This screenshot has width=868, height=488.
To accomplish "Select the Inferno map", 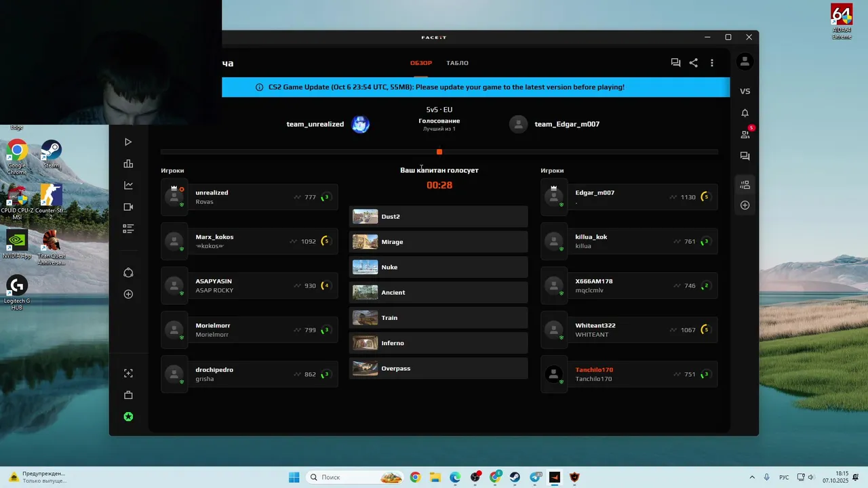I will pyautogui.click(x=438, y=343).
